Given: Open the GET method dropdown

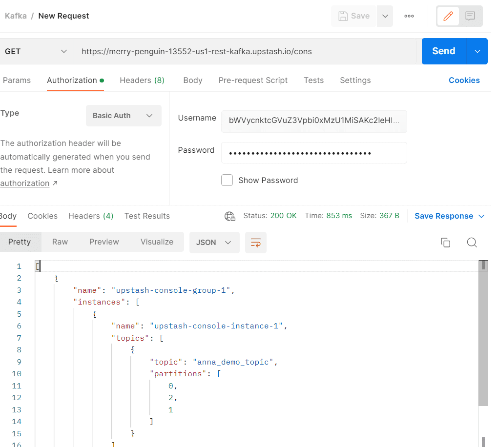Looking at the screenshot, I should [36, 51].
